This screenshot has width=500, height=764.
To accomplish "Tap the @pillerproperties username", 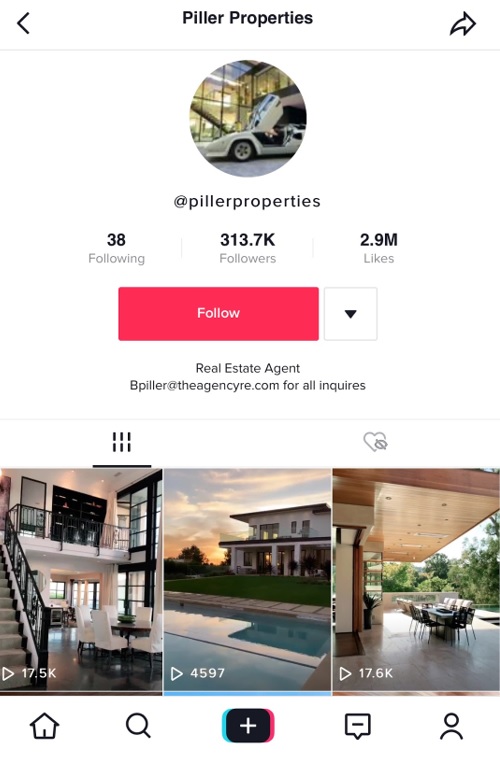I will (247, 201).
